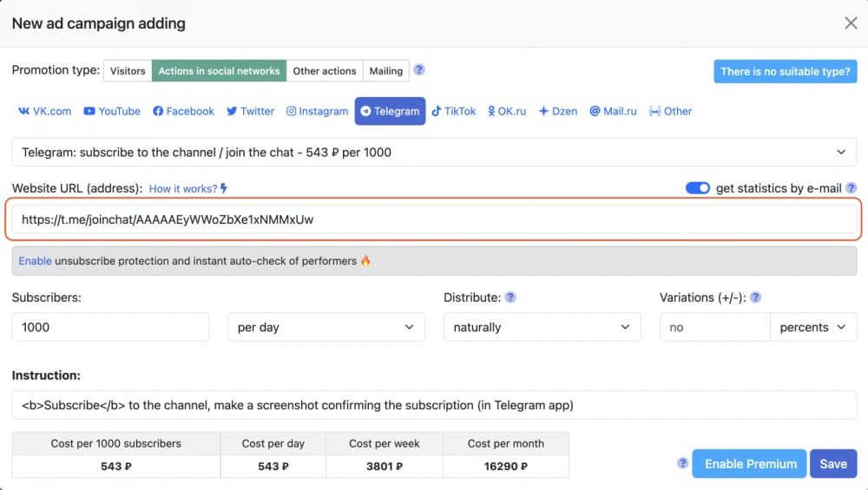Choose Facebook as the network

(183, 111)
